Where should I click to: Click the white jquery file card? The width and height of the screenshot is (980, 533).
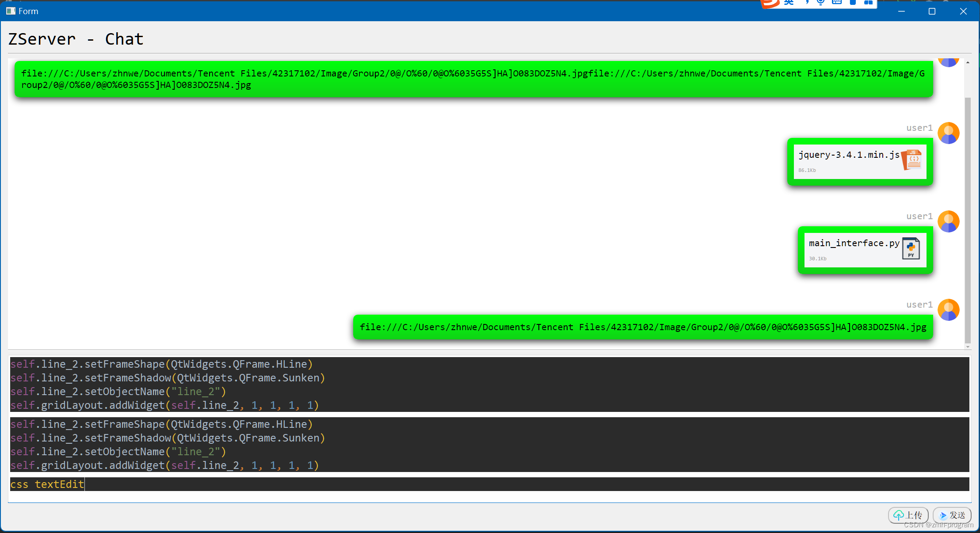860,162
